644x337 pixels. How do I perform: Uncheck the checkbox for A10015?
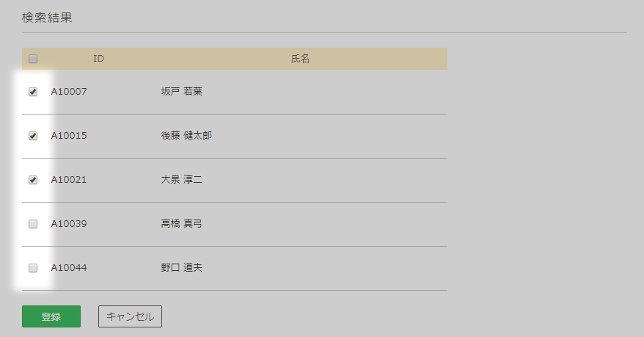pyautogui.click(x=33, y=136)
